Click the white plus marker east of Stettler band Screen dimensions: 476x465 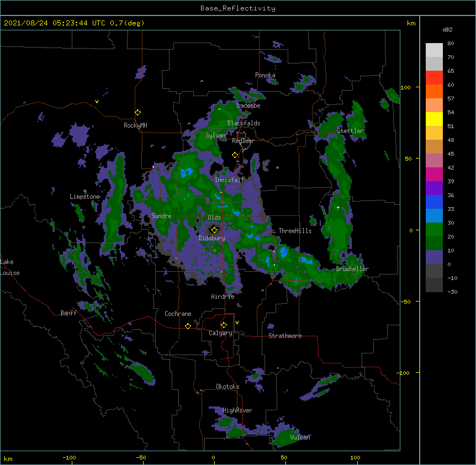(338, 207)
